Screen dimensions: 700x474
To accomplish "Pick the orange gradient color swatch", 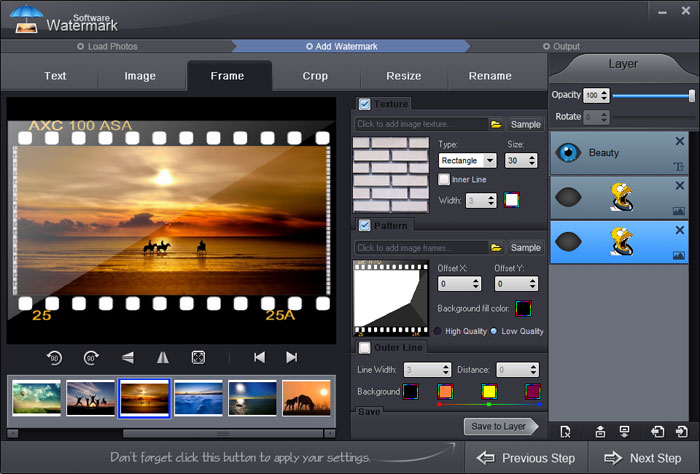I will [x=445, y=391].
